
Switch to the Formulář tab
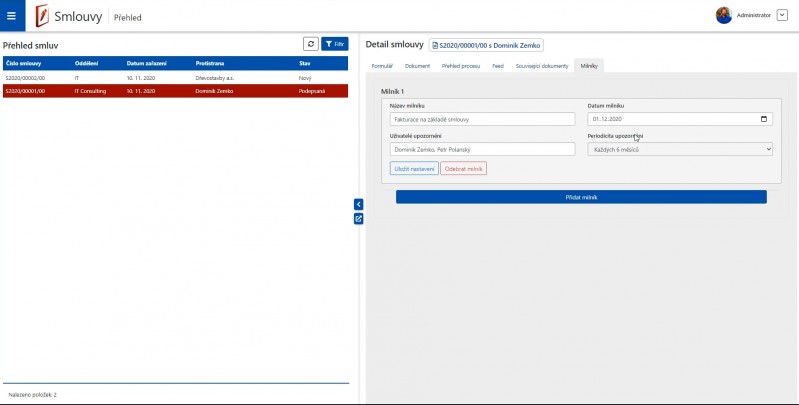[x=382, y=65]
